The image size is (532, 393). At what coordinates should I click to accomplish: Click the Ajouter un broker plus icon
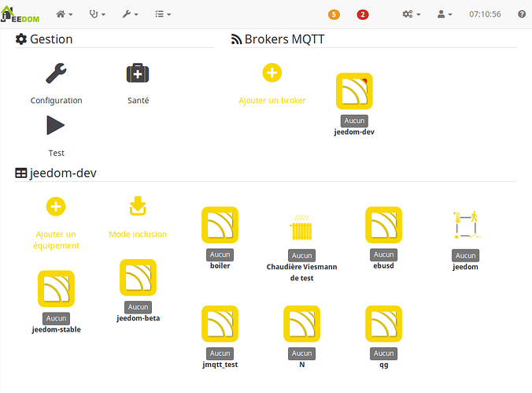click(x=272, y=72)
